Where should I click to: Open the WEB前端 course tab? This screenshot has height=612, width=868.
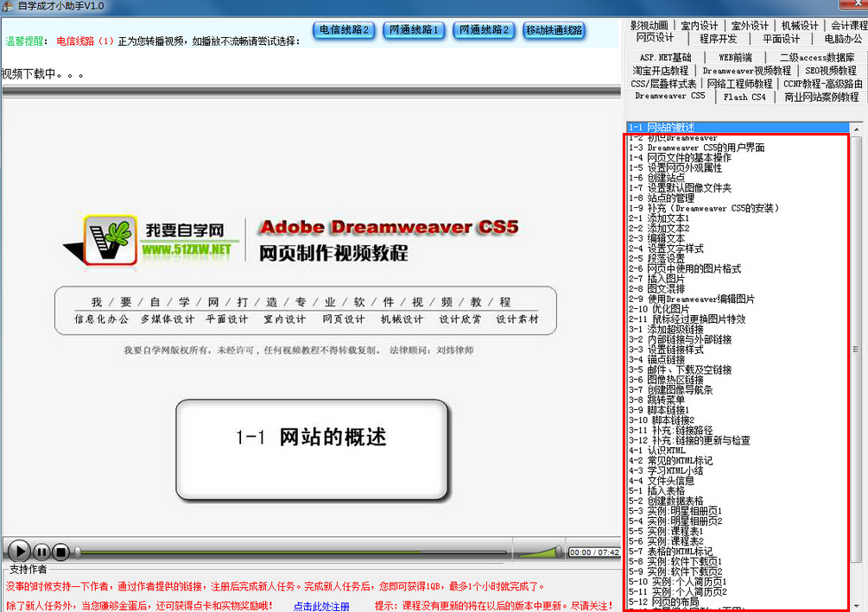[x=735, y=58]
